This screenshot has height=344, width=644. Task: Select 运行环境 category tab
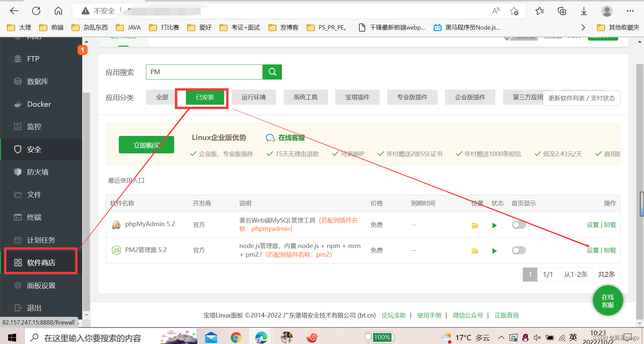click(254, 97)
